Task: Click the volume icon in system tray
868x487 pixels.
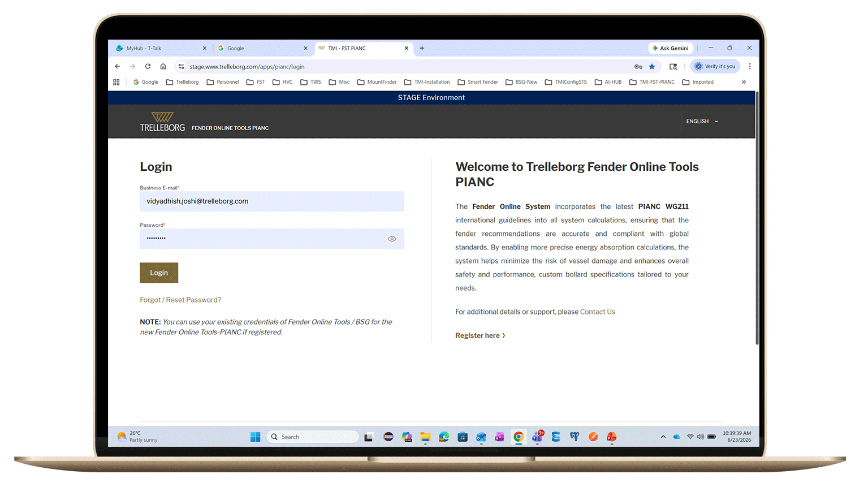Action: tap(701, 437)
